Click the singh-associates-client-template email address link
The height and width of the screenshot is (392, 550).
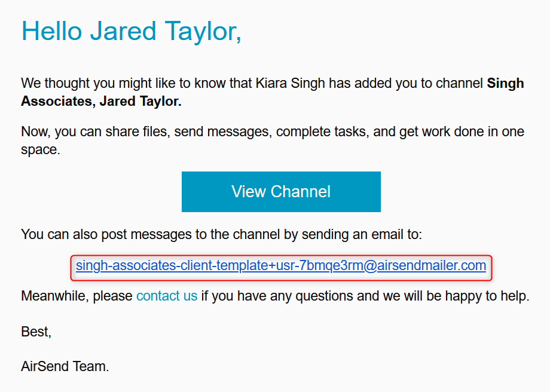coord(281,265)
